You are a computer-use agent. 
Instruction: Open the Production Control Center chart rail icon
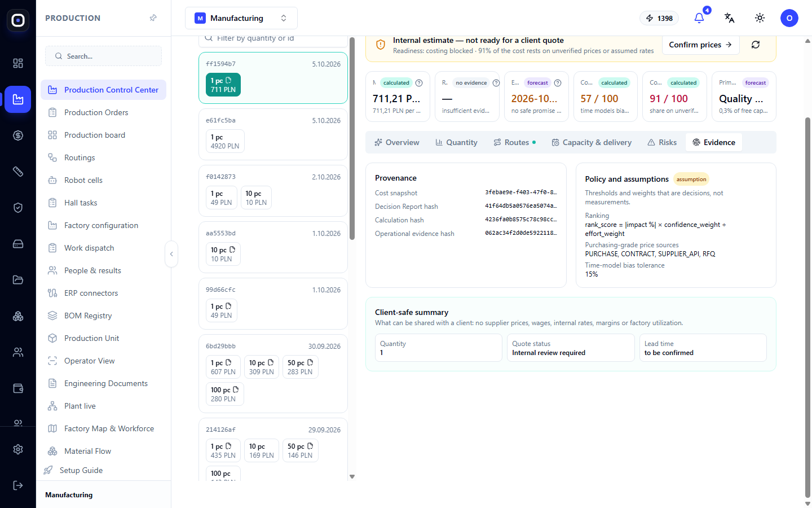[18, 99]
